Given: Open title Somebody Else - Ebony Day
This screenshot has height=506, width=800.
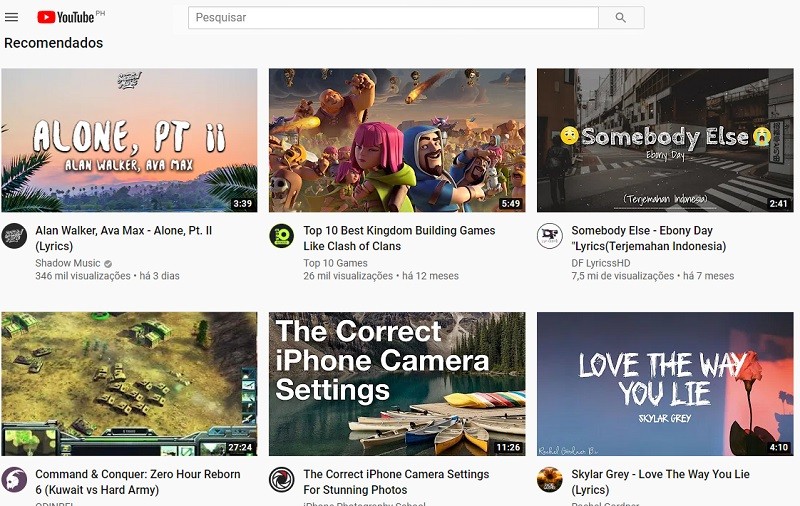Looking at the screenshot, I should tap(648, 238).
